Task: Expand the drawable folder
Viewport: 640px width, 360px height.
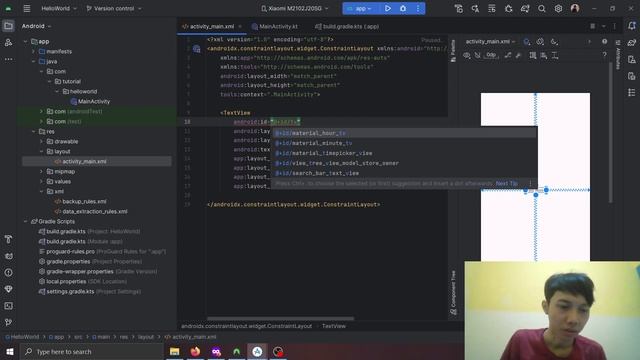Action: pyautogui.click(x=41, y=142)
